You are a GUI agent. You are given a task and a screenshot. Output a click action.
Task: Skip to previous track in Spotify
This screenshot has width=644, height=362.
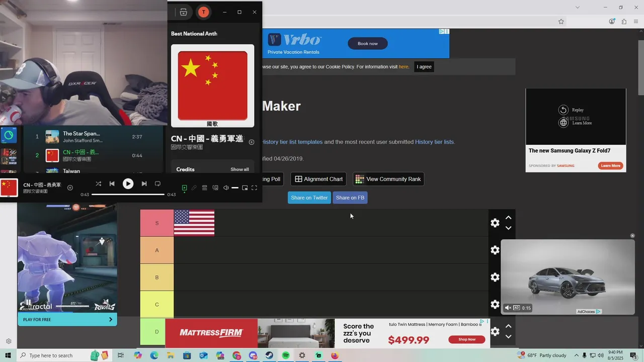click(112, 184)
